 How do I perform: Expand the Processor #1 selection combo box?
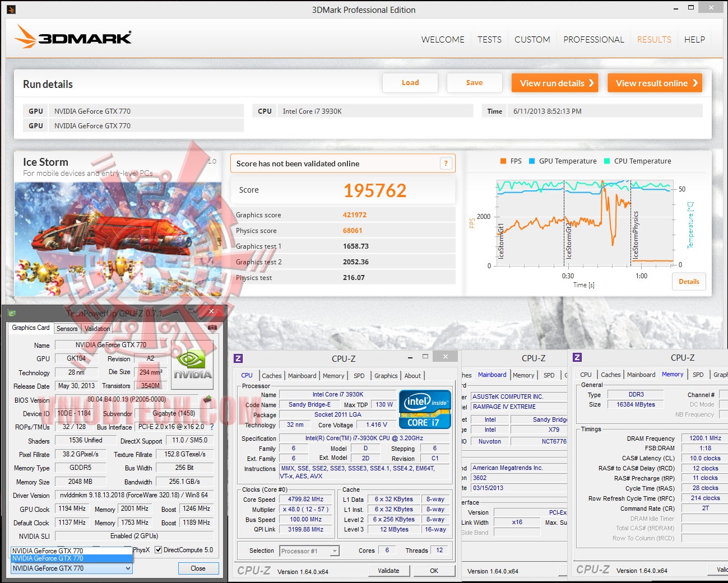click(309, 551)
